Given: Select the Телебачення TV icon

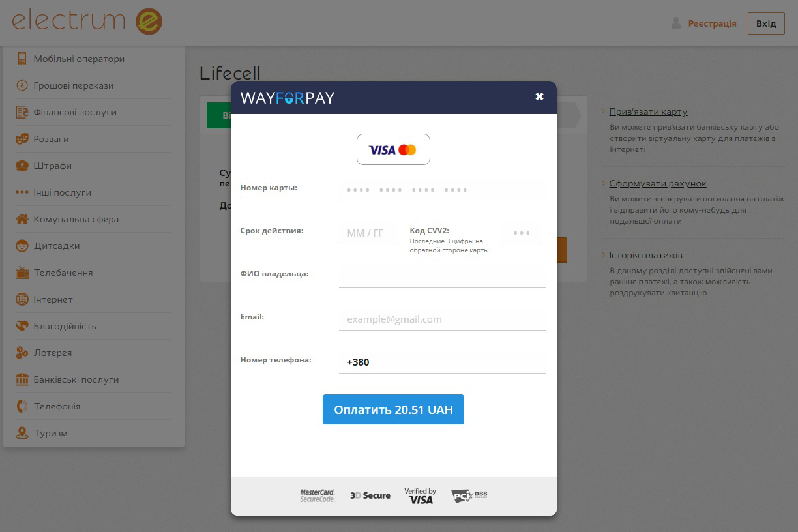Looking at the screenshot, I should coord(22,273).
